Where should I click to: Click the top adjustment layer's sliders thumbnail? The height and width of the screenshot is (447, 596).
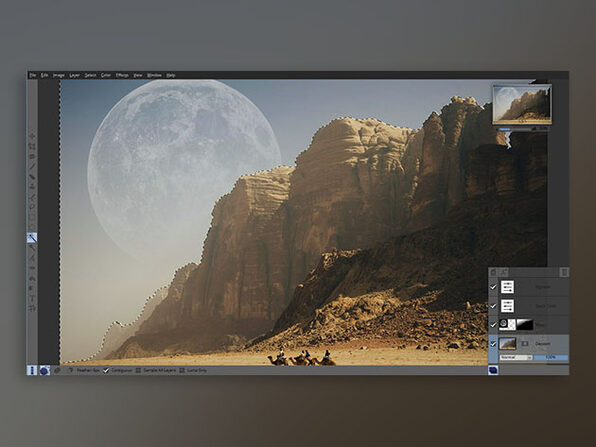pos(507,287)
